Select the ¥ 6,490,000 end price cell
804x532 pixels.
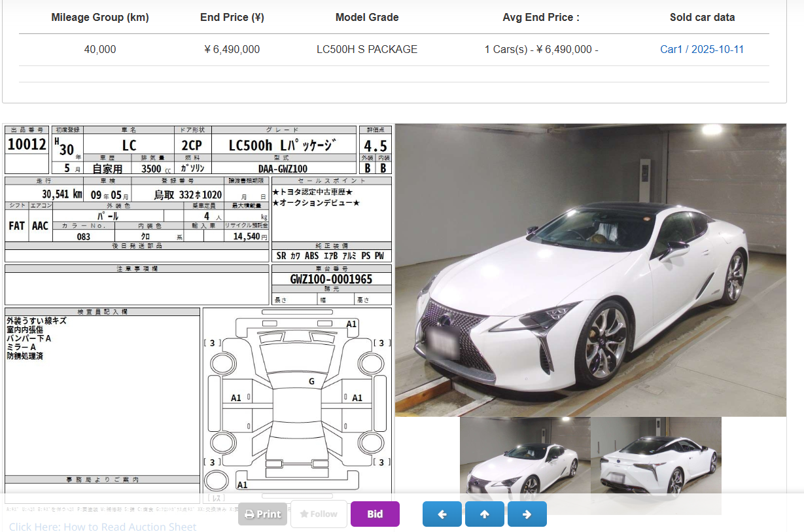[232, 49]
